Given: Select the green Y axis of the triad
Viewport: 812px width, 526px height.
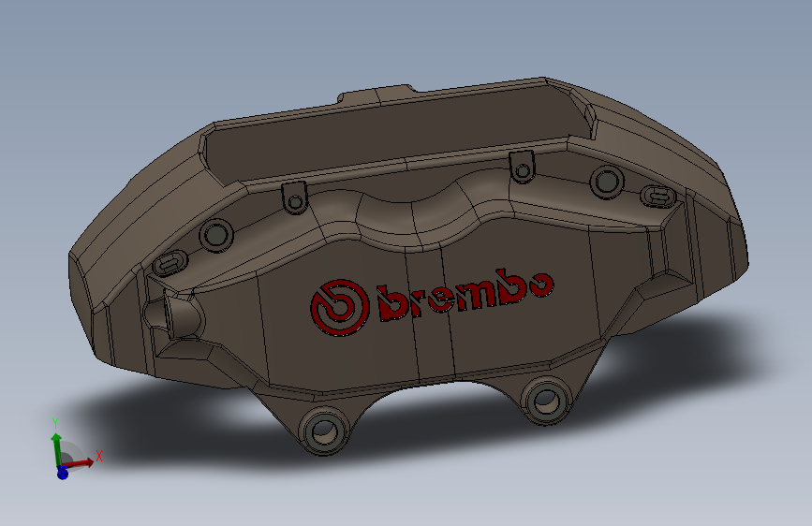Looking at the screenshot, I should 56,448.
